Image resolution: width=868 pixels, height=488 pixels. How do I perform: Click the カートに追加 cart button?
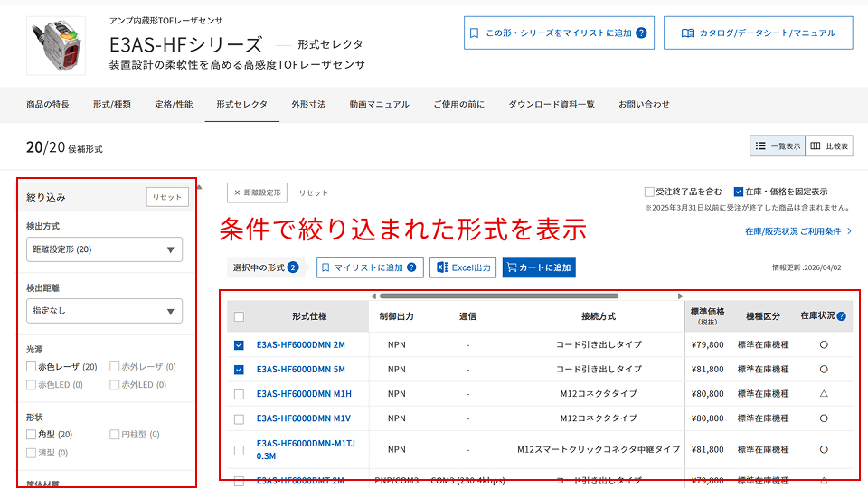(x=538, y=267)
